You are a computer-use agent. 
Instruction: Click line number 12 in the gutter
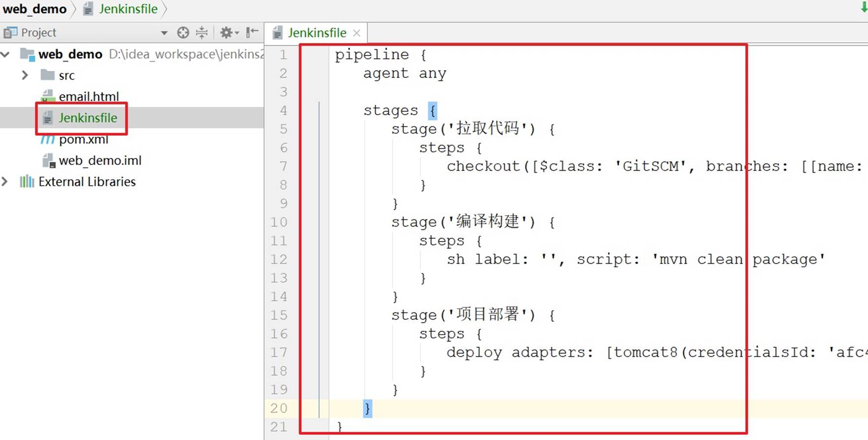[279, 259]
